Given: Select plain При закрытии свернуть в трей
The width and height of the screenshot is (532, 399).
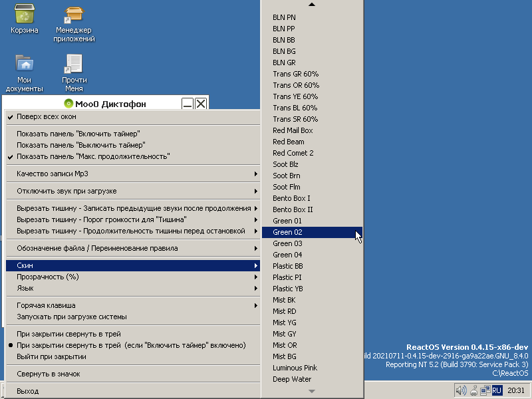Looking at the screenshot, I should tap(133, 334).
